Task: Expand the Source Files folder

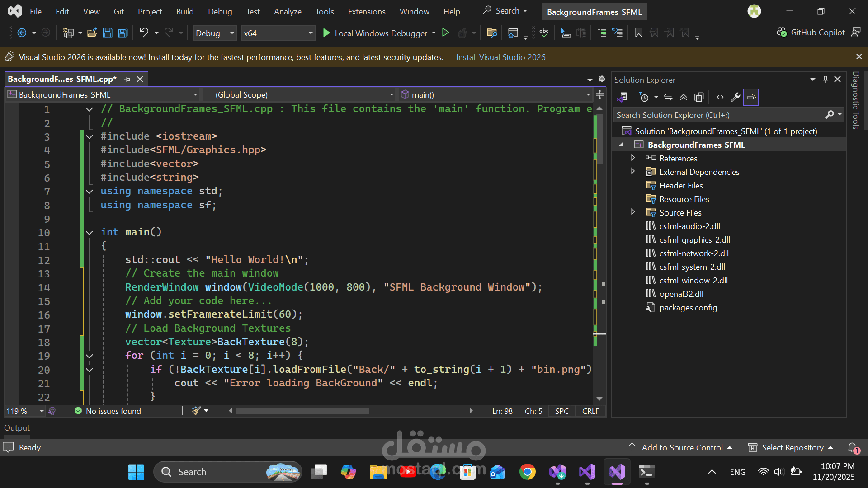Action: point(633,212)
